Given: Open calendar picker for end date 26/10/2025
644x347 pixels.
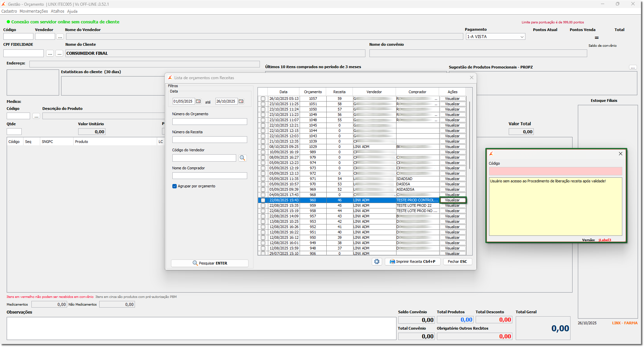Looking at the screenshot, I should (x=241, y=101).
